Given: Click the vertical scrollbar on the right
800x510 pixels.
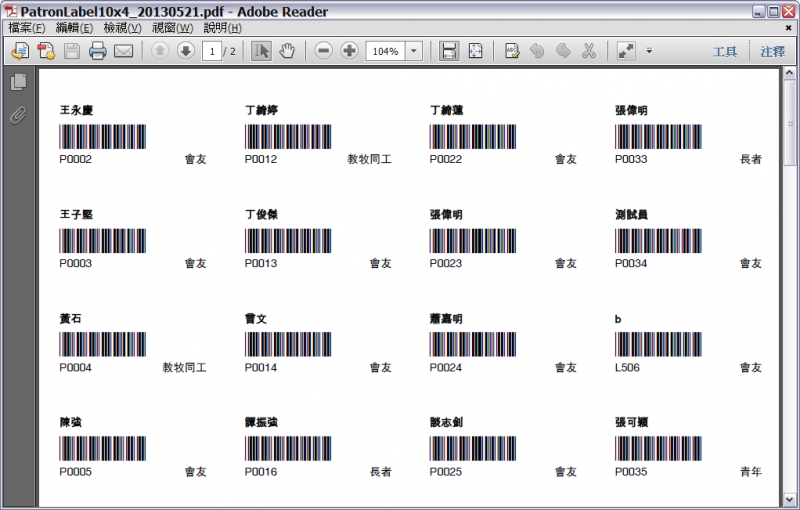Looking at the screenshot, I should click(791, 300).
